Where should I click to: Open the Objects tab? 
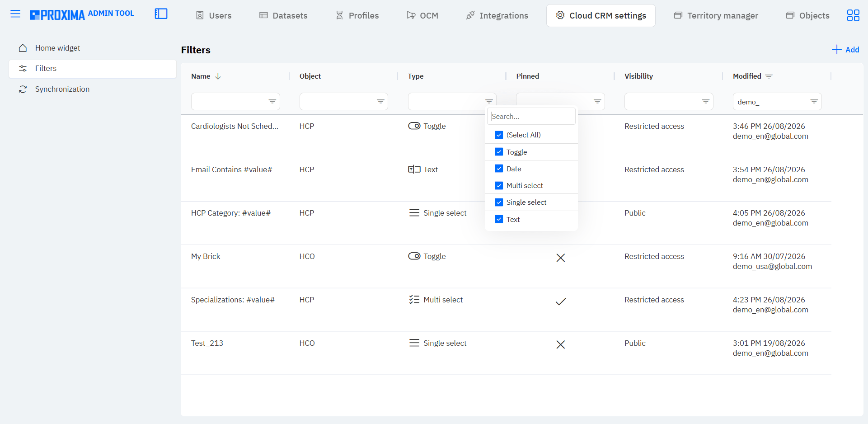[x=808, y=15]
